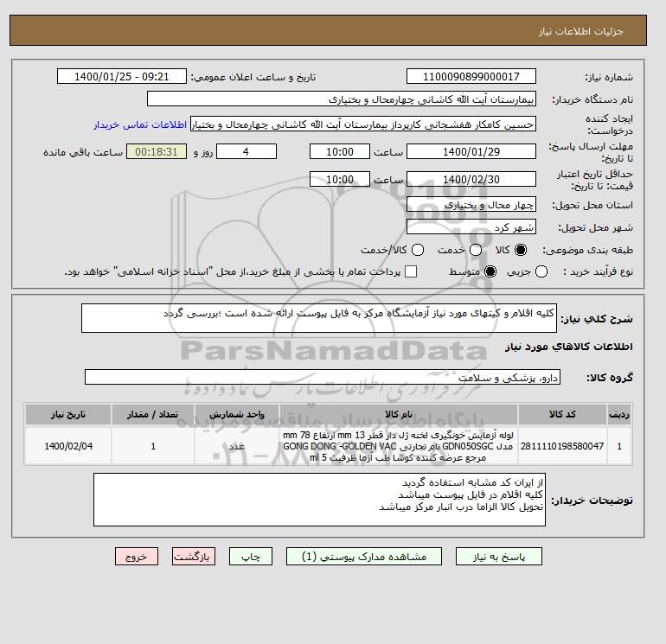Click the countdown timer 00:18:31
The image size is (666, 644).
click(x=157, y=151)
